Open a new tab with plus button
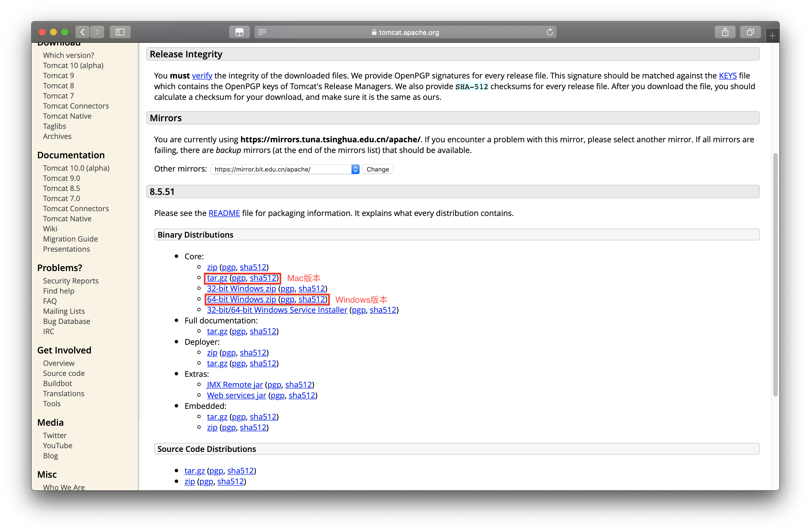This screenshot has width=811, height=532. [x=772, y=35]
